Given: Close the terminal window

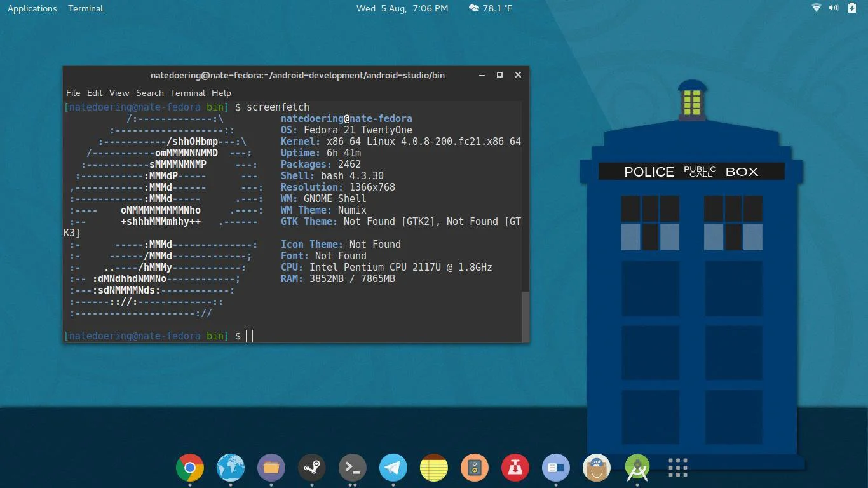Looking at the screenshot, I should coord(518,75).
